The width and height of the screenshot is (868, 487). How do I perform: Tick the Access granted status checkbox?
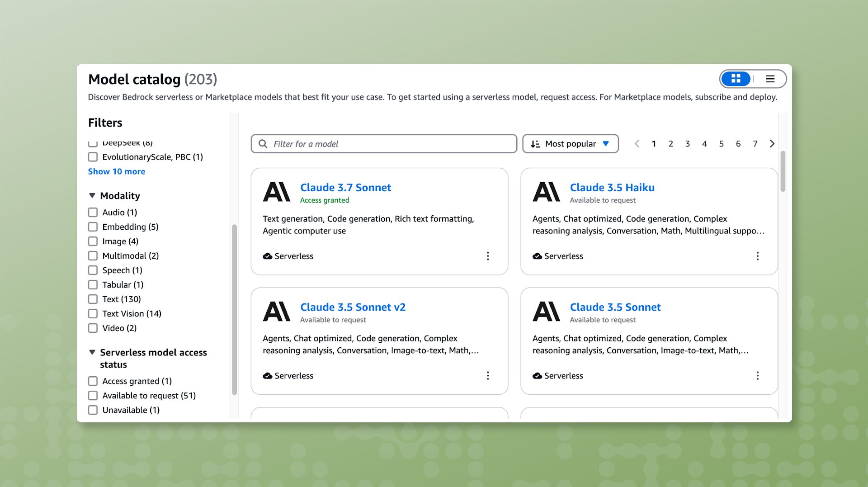pyautogui.click(x=93, y=381)
